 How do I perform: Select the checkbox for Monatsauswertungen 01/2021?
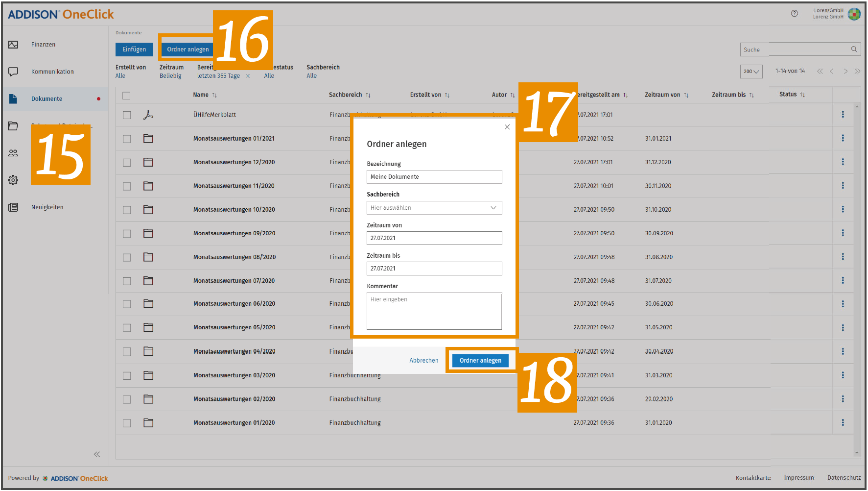point(127,139)
